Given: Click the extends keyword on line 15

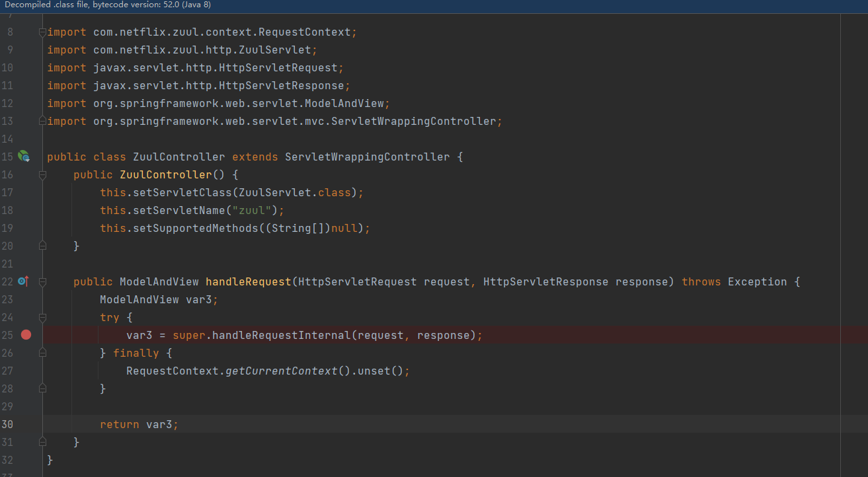Looking at the screenshot, I should [255, 157].
